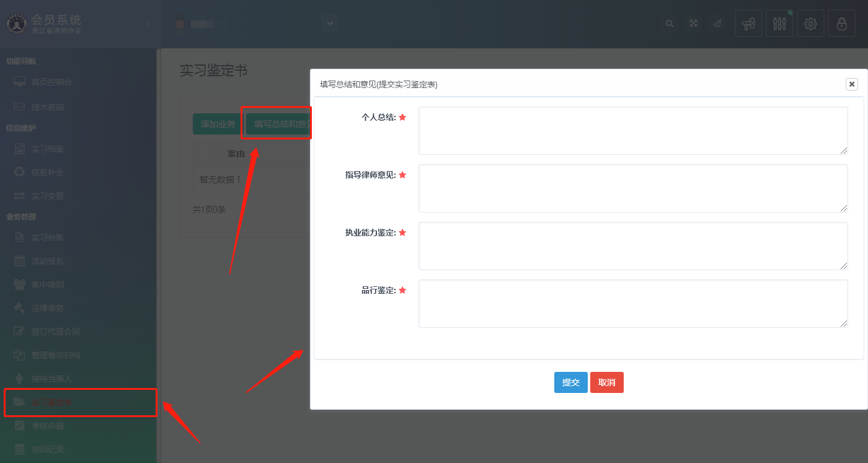Expand the top bar dropdown arrow
This screenshot has width=868, height=463.
[x=330, y=24]
